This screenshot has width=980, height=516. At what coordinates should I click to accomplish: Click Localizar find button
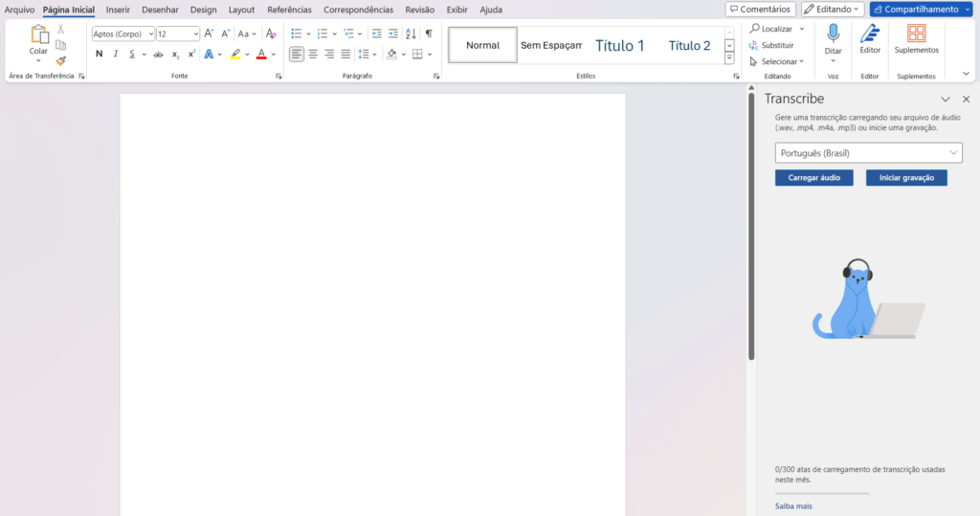point(771,29)
